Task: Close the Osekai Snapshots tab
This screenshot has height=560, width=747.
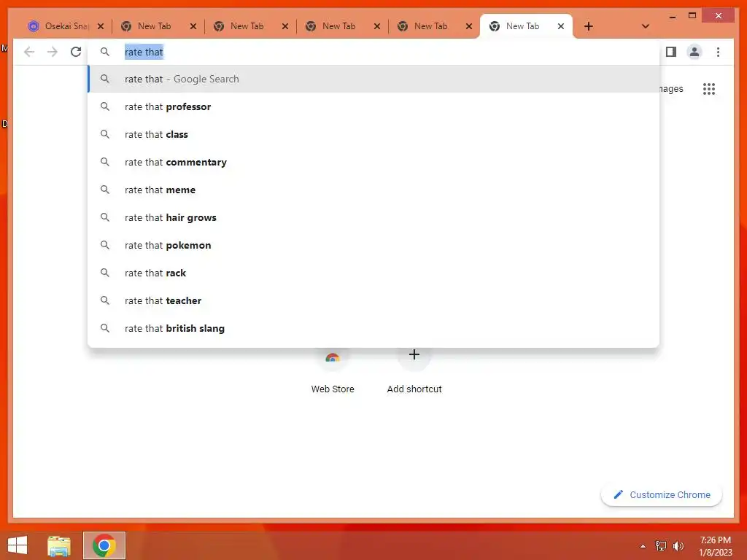Action: [x=101, y=26]
